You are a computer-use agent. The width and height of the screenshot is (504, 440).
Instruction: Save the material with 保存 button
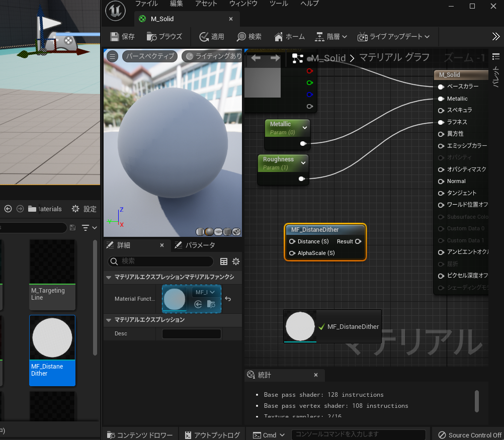coord(122,37)
